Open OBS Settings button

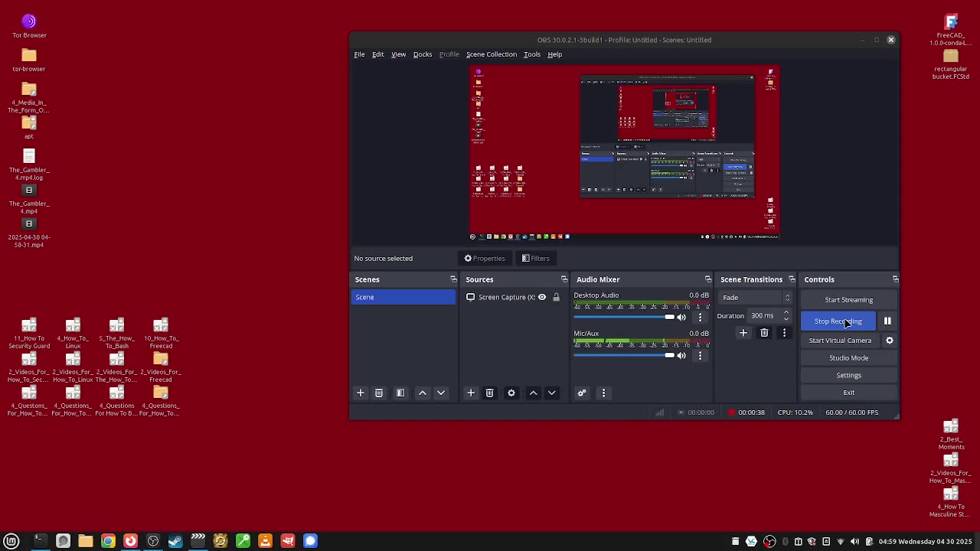849,376
